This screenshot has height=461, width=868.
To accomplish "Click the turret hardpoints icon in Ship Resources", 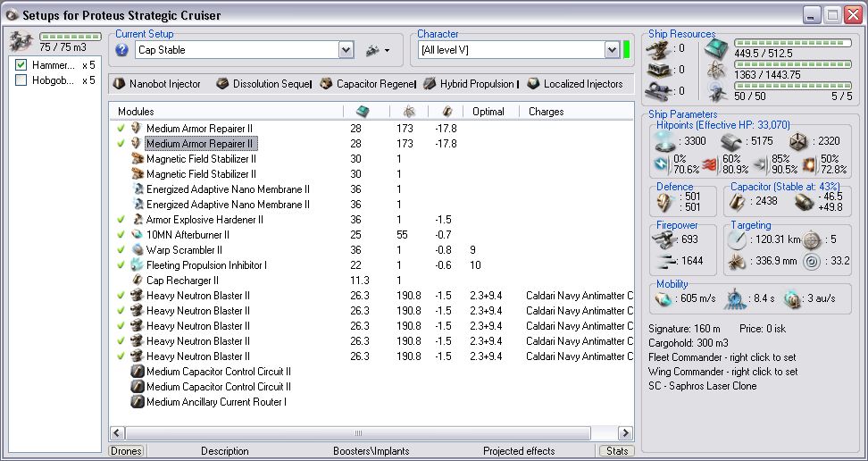I will [x=658, y=49].
